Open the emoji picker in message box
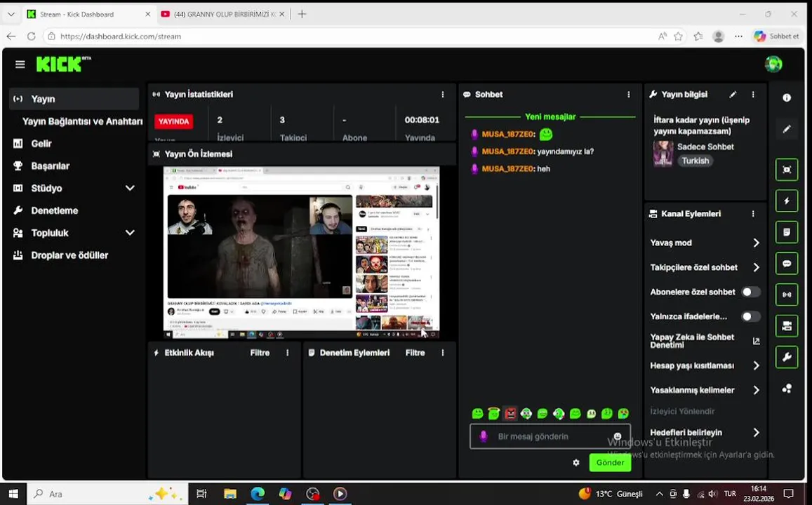 618,436
